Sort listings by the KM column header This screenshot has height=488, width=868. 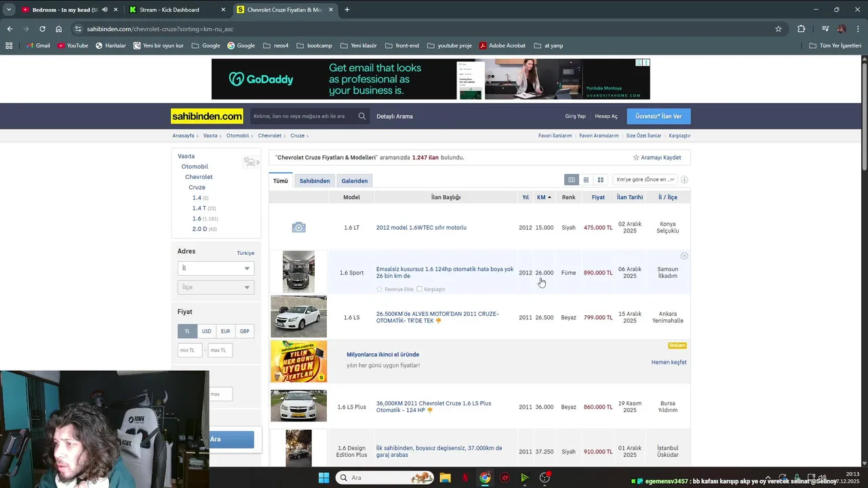pyautogui.click(x=544, y=197)
